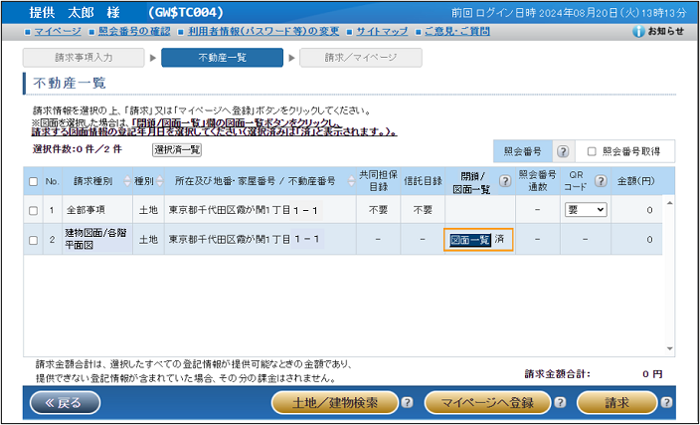Screen dimensions: 700x425
Task: Click help icon beside マイページへ登録 button
Action: (x=560, y=403)
